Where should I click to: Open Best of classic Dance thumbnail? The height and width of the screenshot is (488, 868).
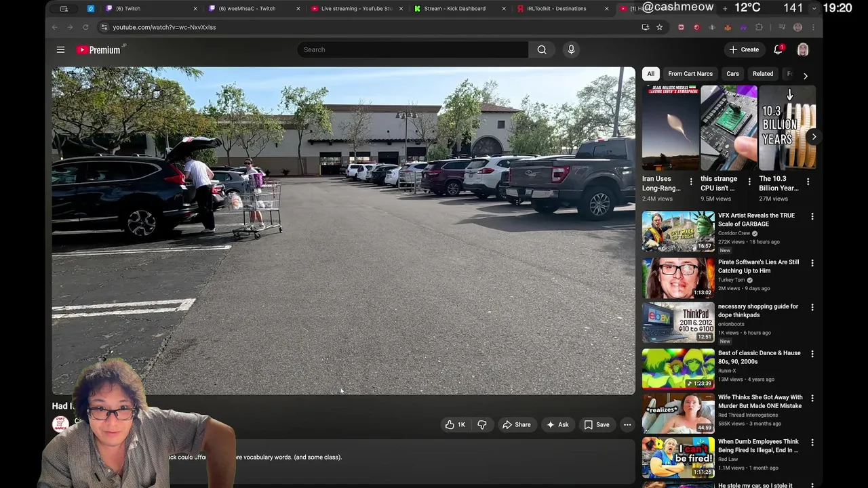[x=678, y=369]
